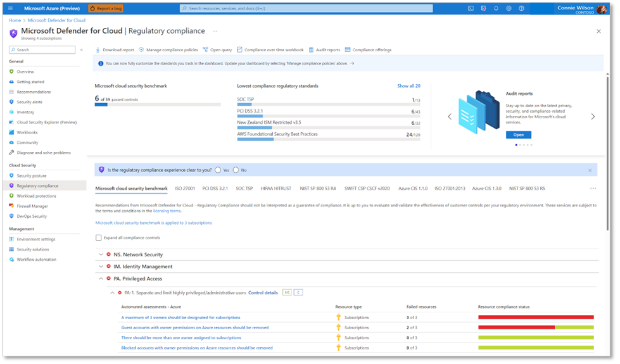Expand NS. Network Security section
The image size is (620, 364).
(101, 254)
